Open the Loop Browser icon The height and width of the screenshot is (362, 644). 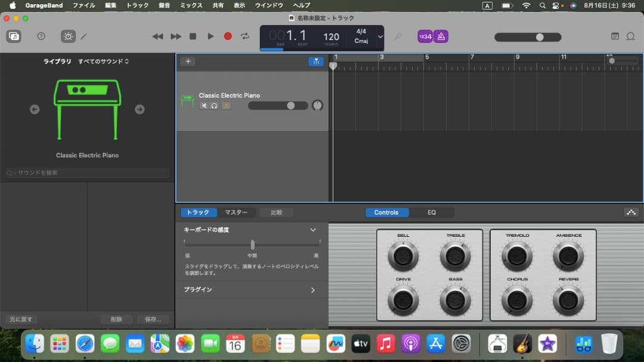pyautogui.click(x=630, y=36)
